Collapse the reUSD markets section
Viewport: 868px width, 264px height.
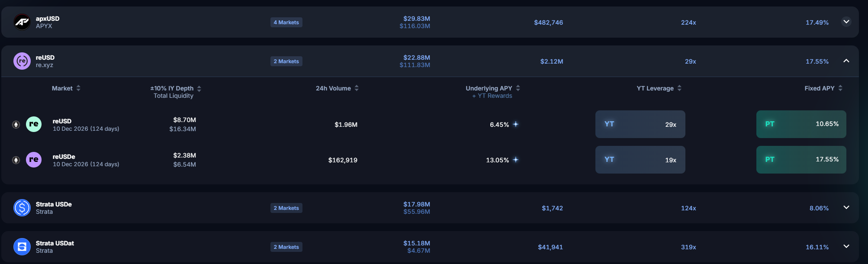(x=846, y=61)
